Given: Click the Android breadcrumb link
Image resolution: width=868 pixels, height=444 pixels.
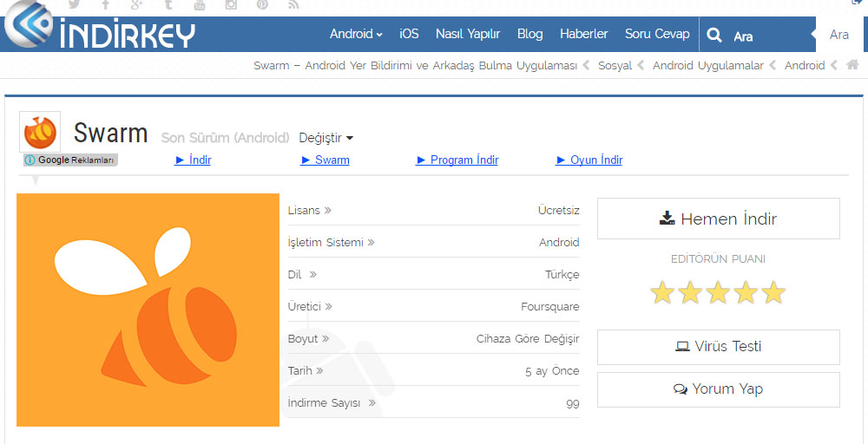Looking at the screenshot, I should (805, 66).
